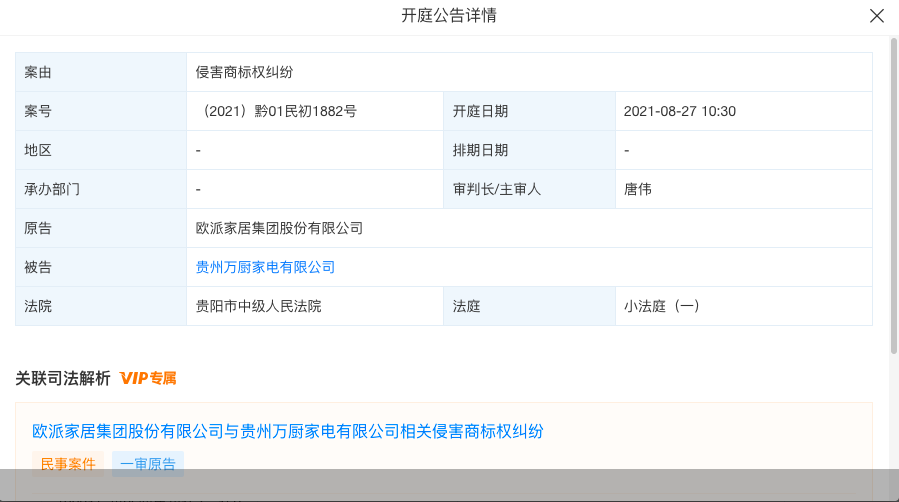The height and width of the screenshot is (502, 899).
Task: Click the 民事案件 tag
Action: 68,464
